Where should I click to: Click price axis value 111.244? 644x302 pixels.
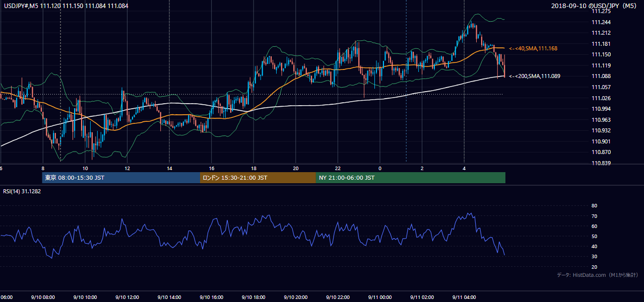(601, 22)
